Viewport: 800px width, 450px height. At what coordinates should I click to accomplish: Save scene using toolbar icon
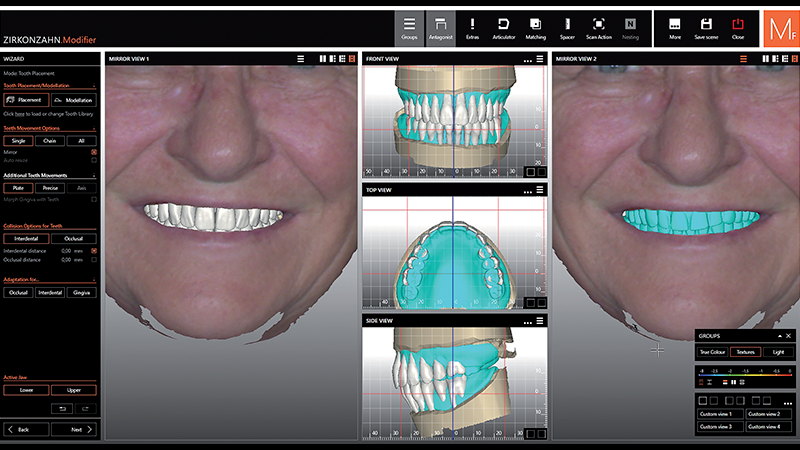pyautogui.click(x=706, y=28)
